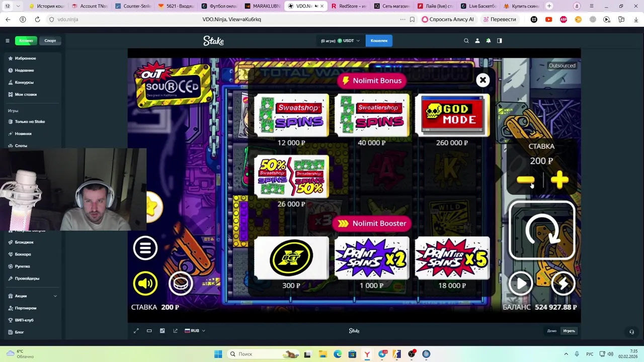Viewport: 644px width, 362px height.
Task: Increase the bet with yellow plus
Action: tap(559, 180)
